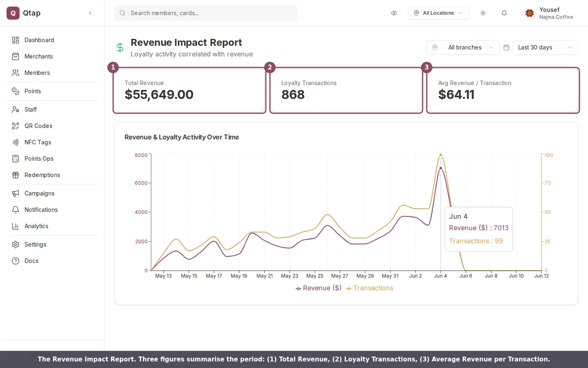Click the Revenue Impact Report heading

[x=186, y=43]
